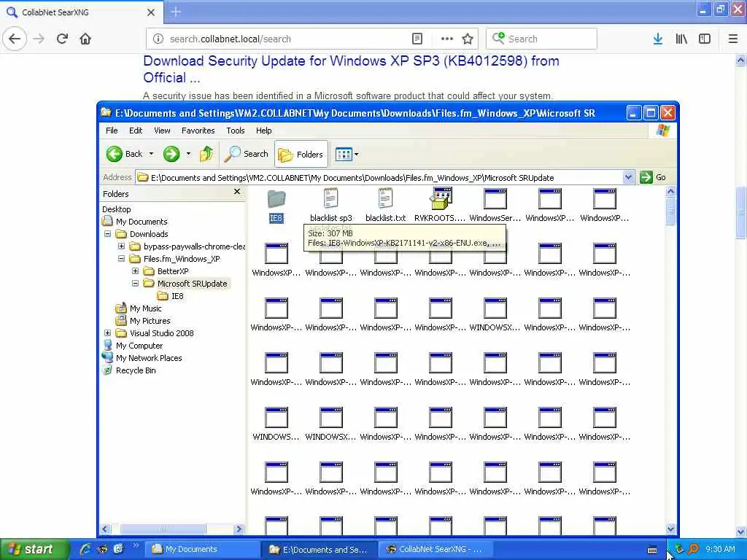Toggle the Folders pane button
Image resolution: width=747 pixels, height=560 pixels.
click(301, 154)
